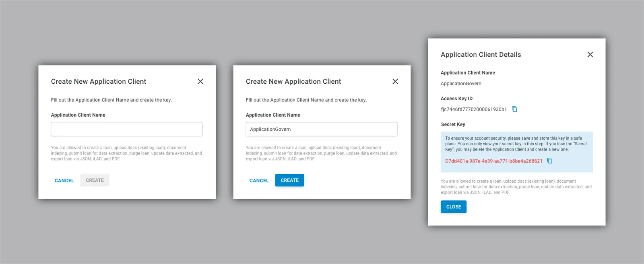Select the access key value fjc7446fd77702000061930b1
This screenshot has width=644, height=264.
coord(474,109)
